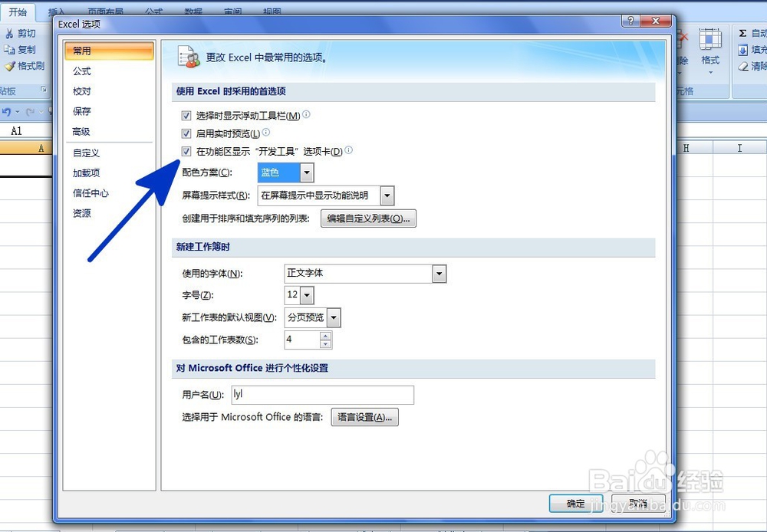Click the A1 name box in Excel

click(26, 130)
